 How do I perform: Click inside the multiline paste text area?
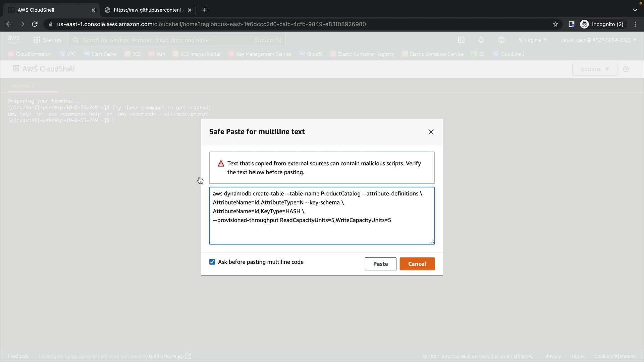(321, 231)
